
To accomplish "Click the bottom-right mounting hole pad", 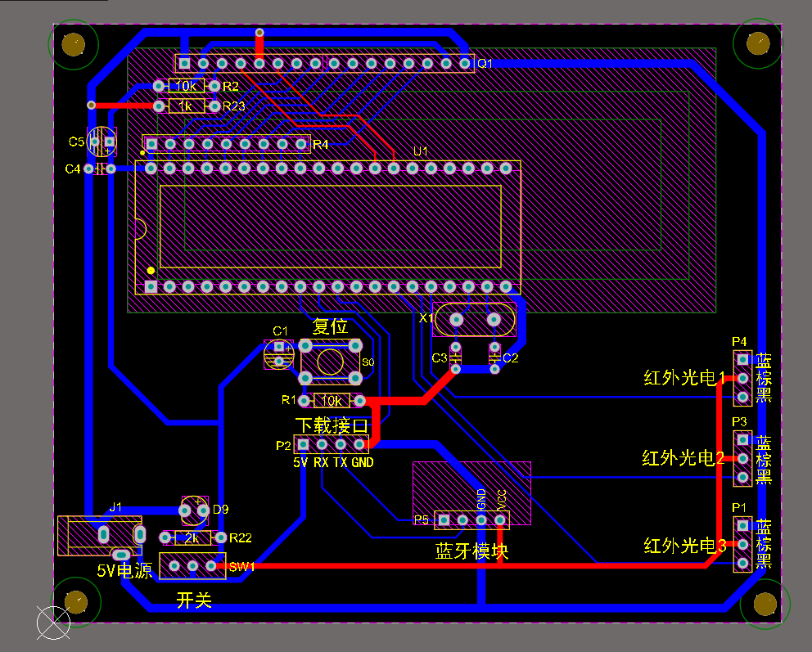I will coord(765,604).
